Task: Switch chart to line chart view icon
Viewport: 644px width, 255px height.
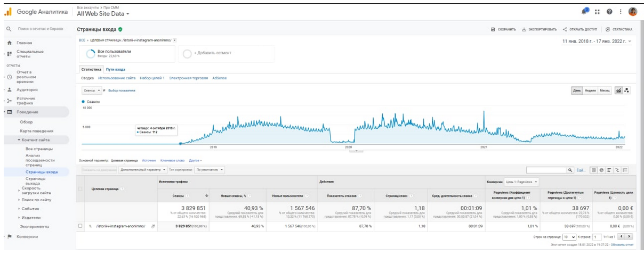Action: coord(618,91)
